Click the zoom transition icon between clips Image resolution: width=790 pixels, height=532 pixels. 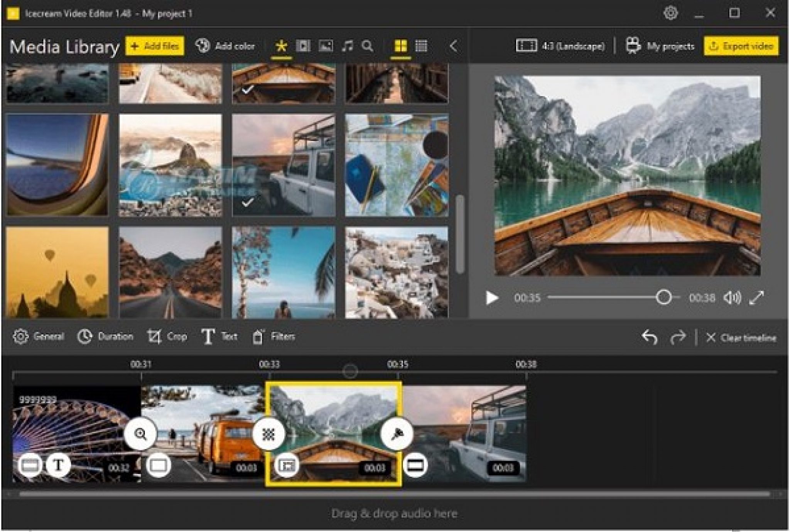click(140, 434)
